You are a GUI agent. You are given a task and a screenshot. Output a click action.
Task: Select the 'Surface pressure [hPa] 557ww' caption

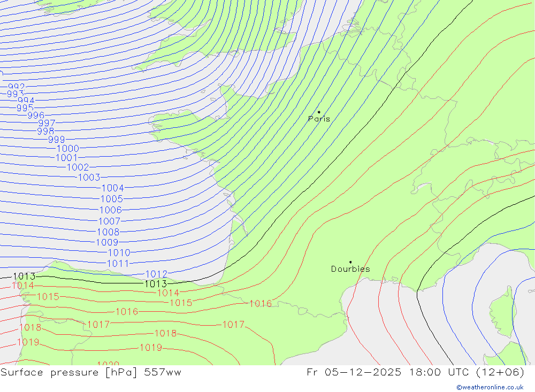click(91, 372)
